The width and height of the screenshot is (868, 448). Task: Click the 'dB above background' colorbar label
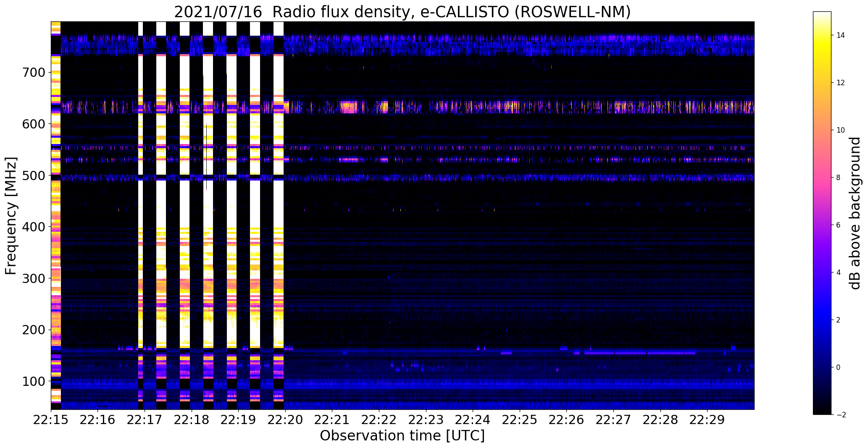coord(855,213)
